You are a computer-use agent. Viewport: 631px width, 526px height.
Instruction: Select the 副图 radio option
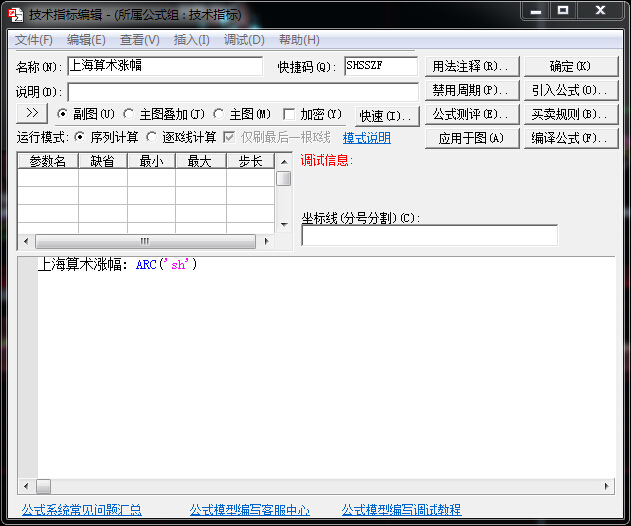coord(63,114)
